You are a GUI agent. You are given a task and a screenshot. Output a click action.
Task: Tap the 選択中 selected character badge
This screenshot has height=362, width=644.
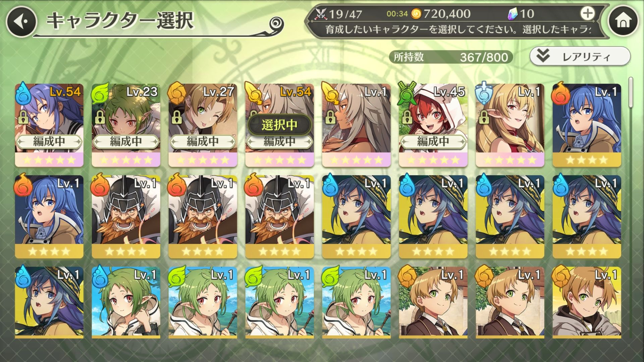[x=279, y=125]
